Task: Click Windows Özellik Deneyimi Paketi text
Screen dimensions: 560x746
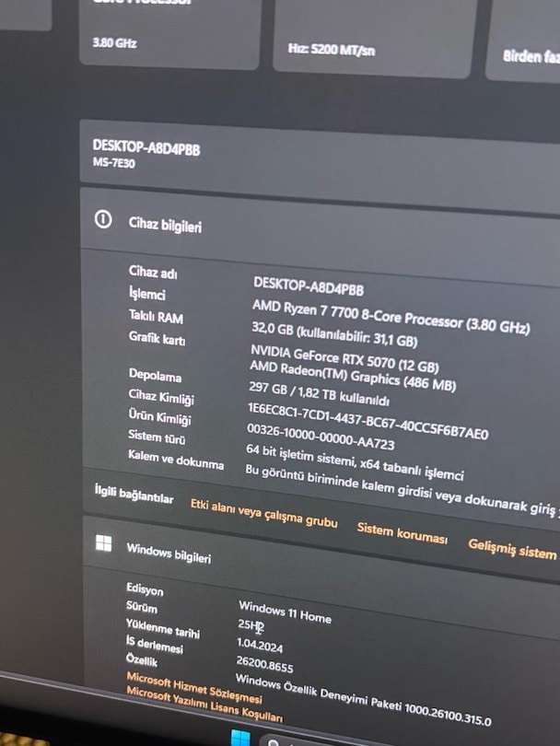Action: 363,699
